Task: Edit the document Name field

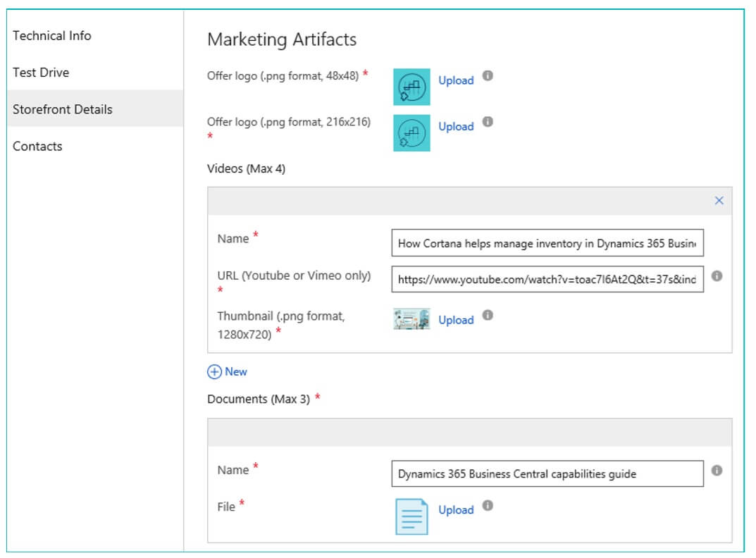Action: click(547, 473)
